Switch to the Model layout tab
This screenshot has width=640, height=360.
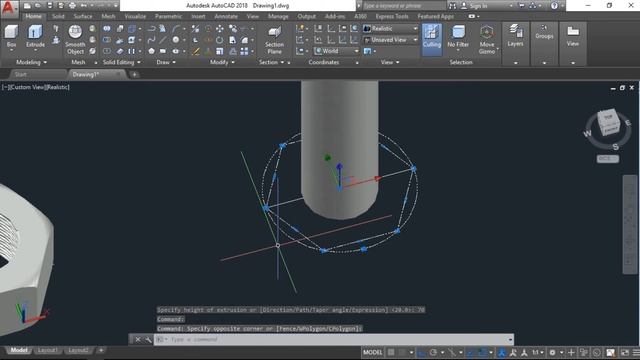[19, 350]
